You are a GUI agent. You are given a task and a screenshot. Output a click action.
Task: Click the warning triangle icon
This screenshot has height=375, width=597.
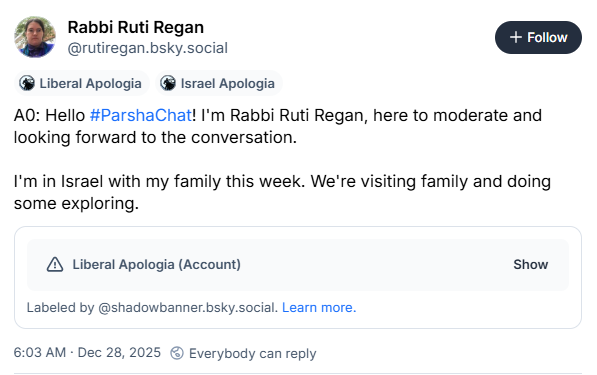coord(55,265)
